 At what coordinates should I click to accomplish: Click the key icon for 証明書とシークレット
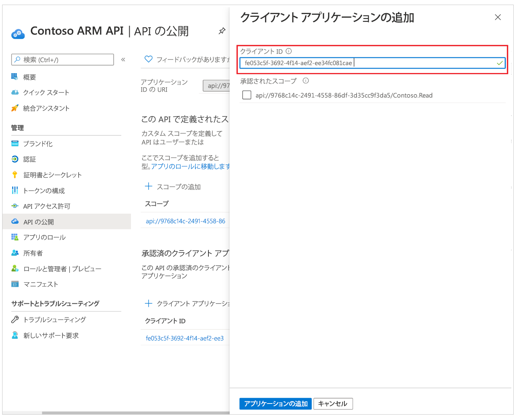tap(15, 175)
